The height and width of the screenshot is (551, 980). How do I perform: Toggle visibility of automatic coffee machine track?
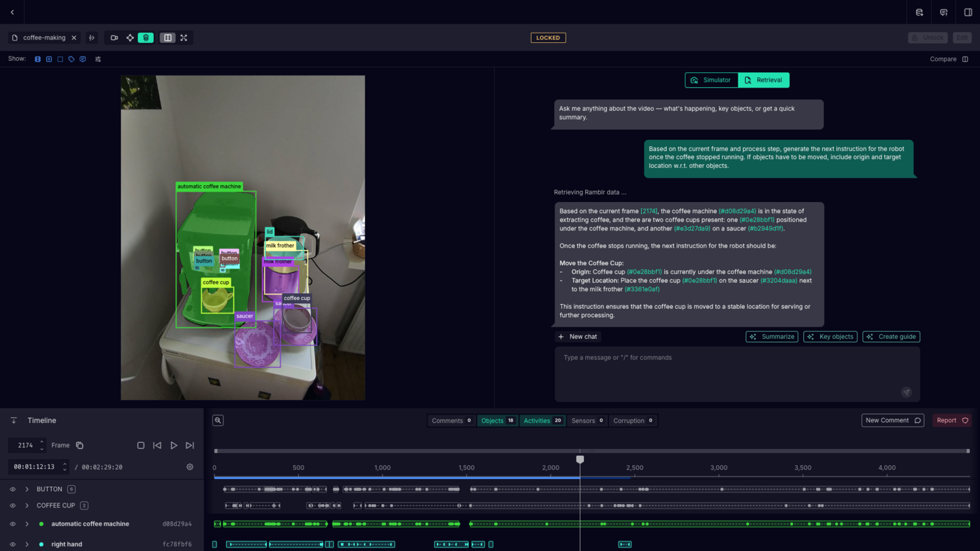coord(12,524)
